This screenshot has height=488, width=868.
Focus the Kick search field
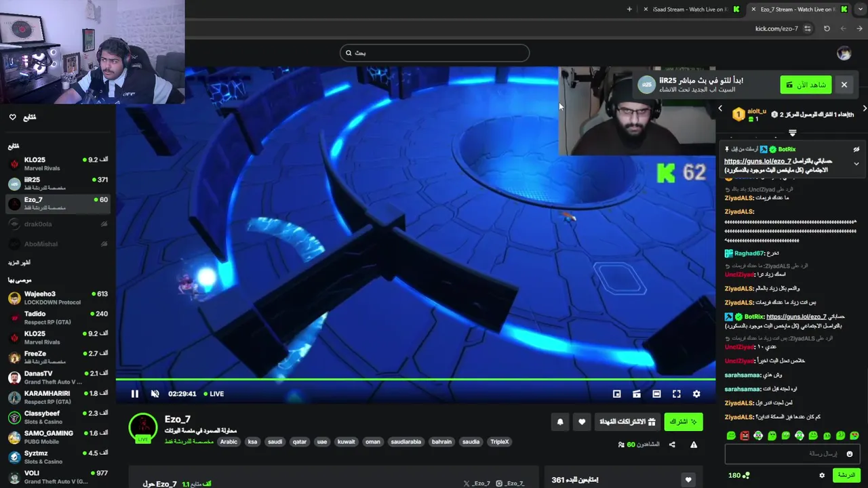pyautogui.click(x=435, y=53)
